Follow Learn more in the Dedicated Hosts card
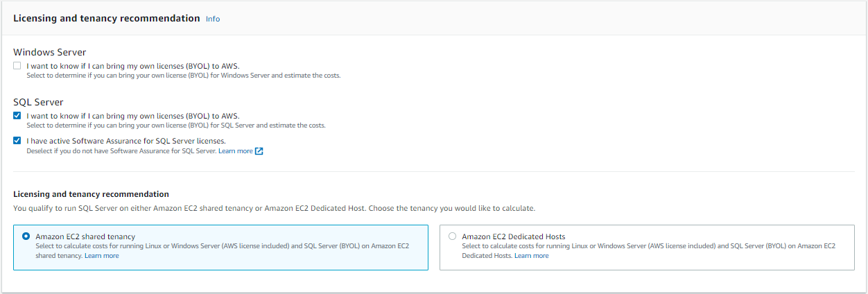Image resolution: width=868 pixels, height=294 pixels. (531, 256)
